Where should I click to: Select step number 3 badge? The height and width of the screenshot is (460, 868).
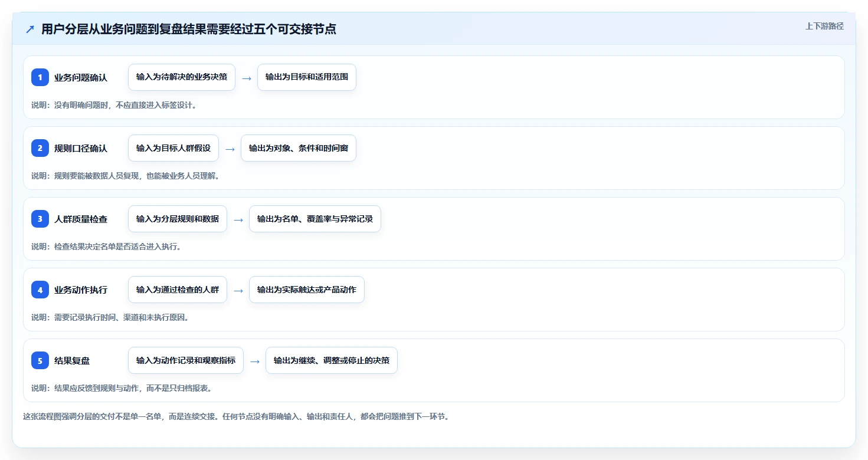(40, 219)
